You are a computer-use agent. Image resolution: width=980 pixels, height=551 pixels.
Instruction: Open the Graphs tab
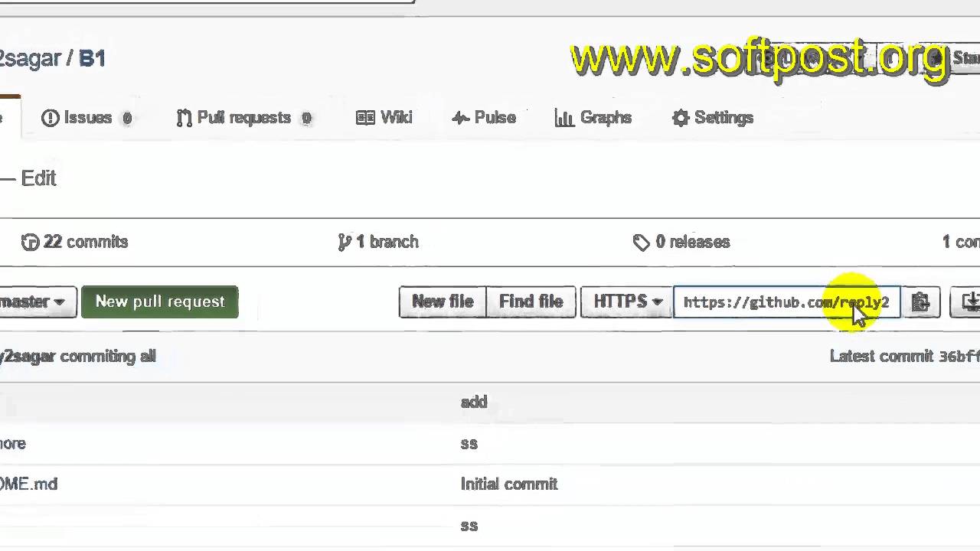[593, 118]
